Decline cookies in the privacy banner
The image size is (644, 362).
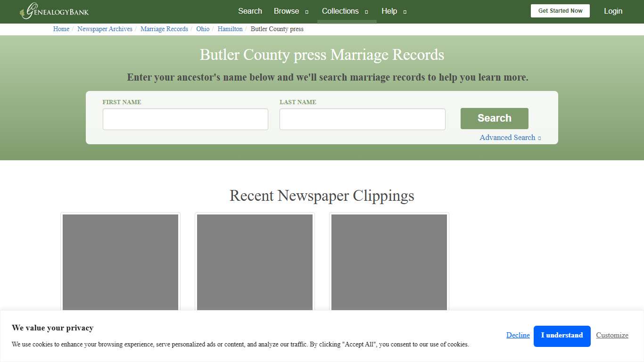coord(518,335)
